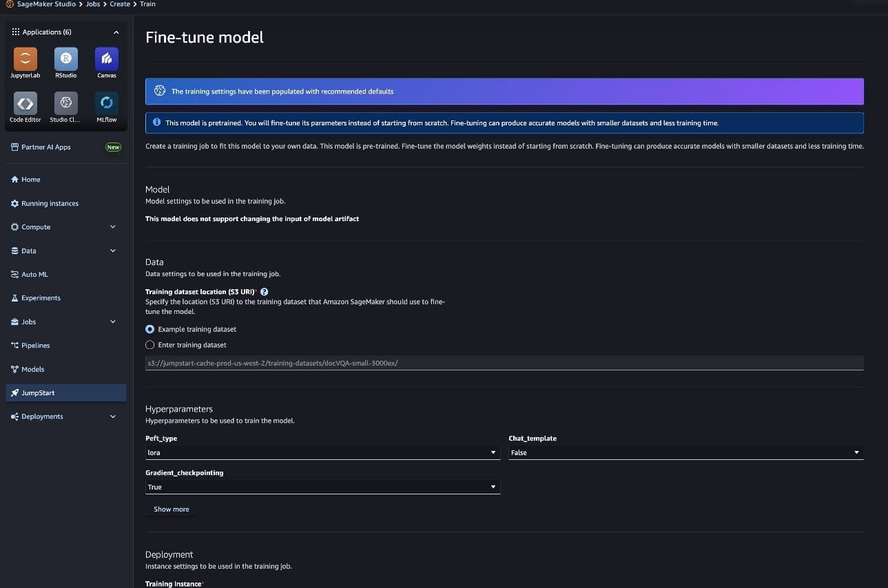
Task: Select the Enter training dataset option
Action: pos(150,345)
